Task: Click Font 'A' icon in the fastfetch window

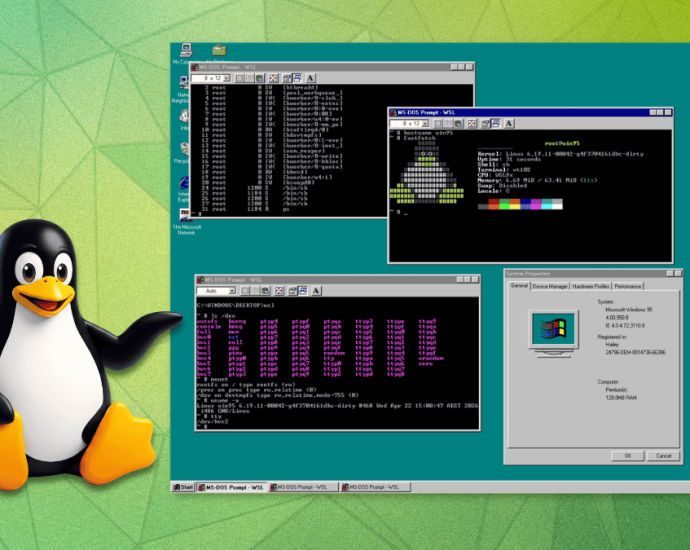Action: point(509,124)
